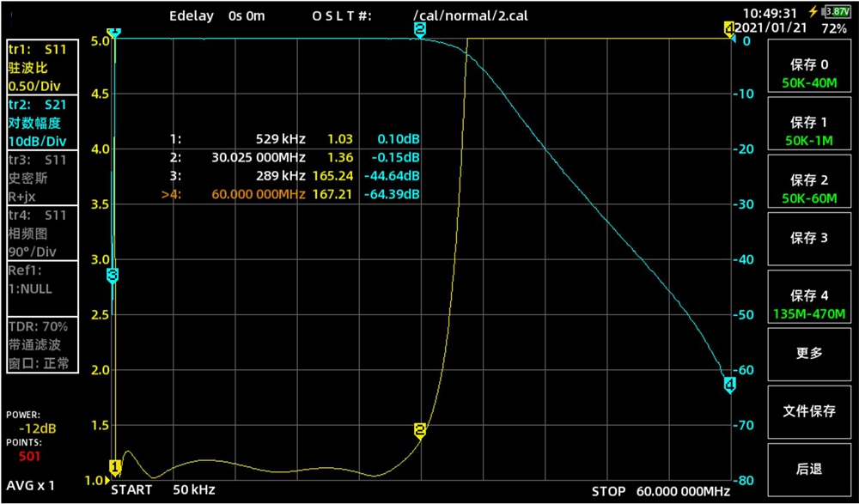Screen dimensions: 859x504
Task: Select cyan marker 4 on the S21 trace
Action: click(729, 384)
